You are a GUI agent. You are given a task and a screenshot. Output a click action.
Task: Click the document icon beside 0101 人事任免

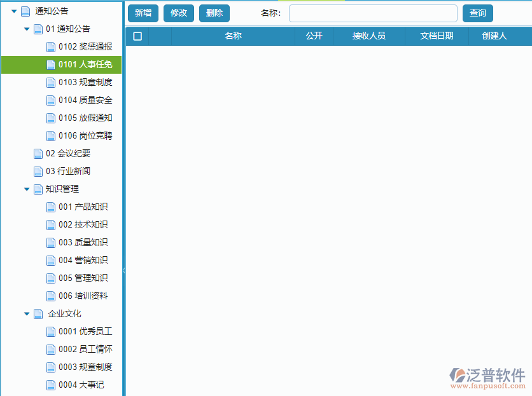pos(50,64)
